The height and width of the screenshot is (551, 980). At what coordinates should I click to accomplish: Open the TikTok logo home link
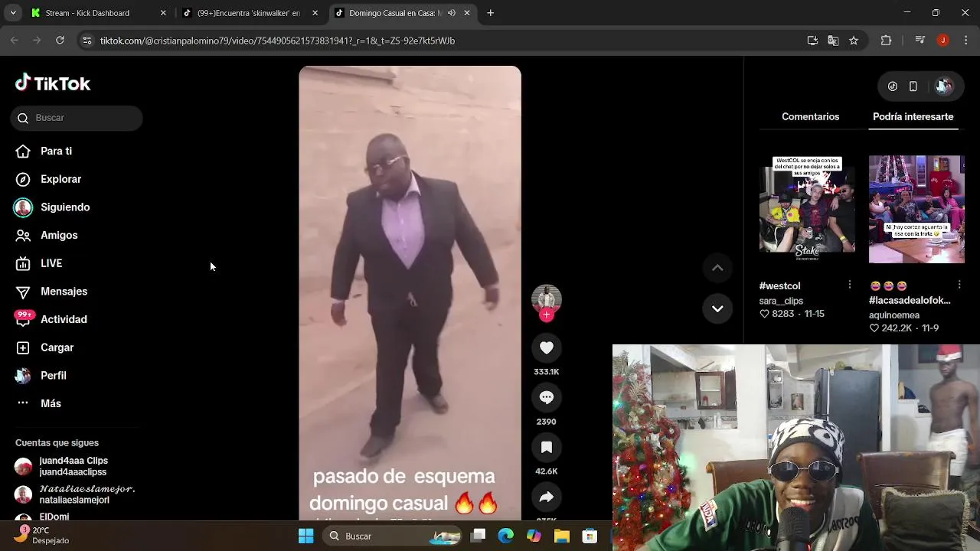pyautogui.click(x=53, y=83)
